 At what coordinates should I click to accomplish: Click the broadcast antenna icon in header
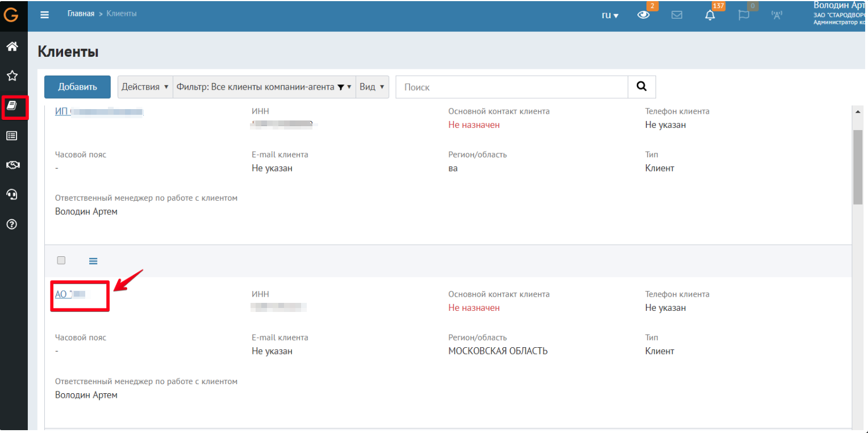[777, 15]
